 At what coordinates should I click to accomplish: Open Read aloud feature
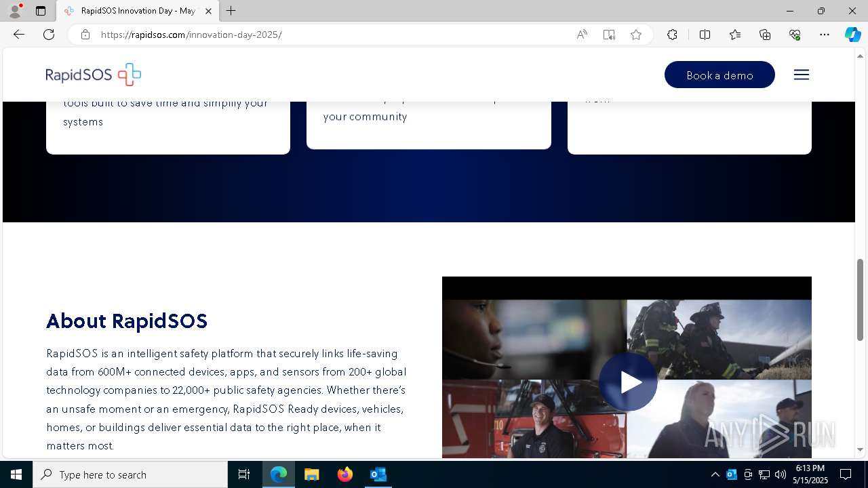coord(582,35)
